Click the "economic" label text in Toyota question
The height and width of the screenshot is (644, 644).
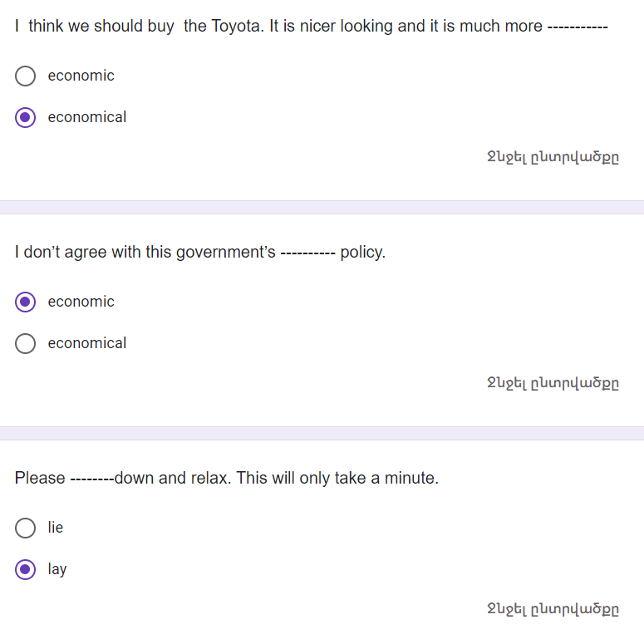[x=81, y=76]
